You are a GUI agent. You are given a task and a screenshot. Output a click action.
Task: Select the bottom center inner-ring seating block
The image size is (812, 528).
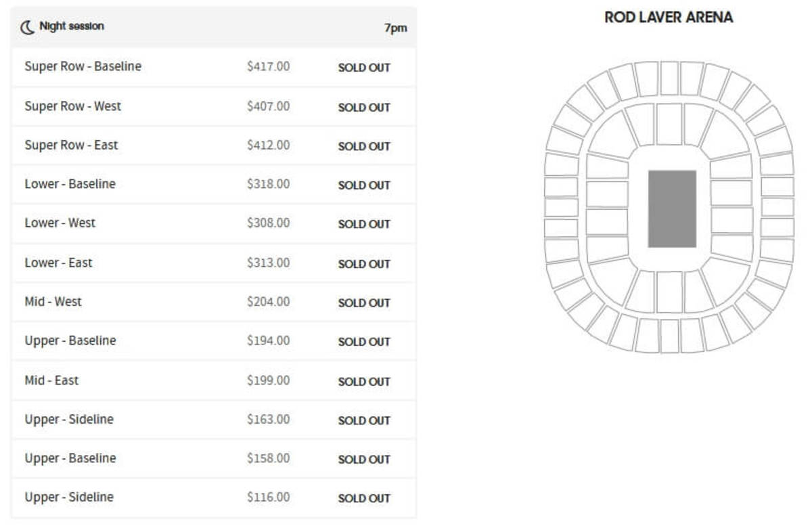click(669, 292)
